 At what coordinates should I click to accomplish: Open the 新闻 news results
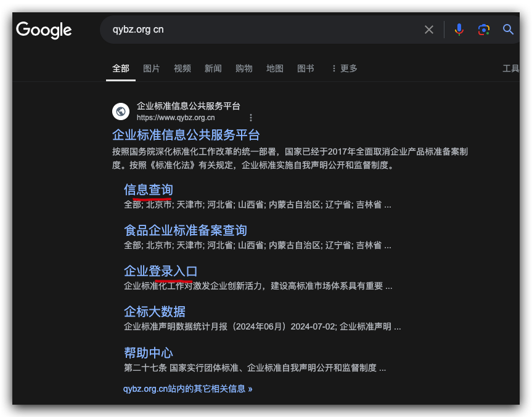pos(213,68)
